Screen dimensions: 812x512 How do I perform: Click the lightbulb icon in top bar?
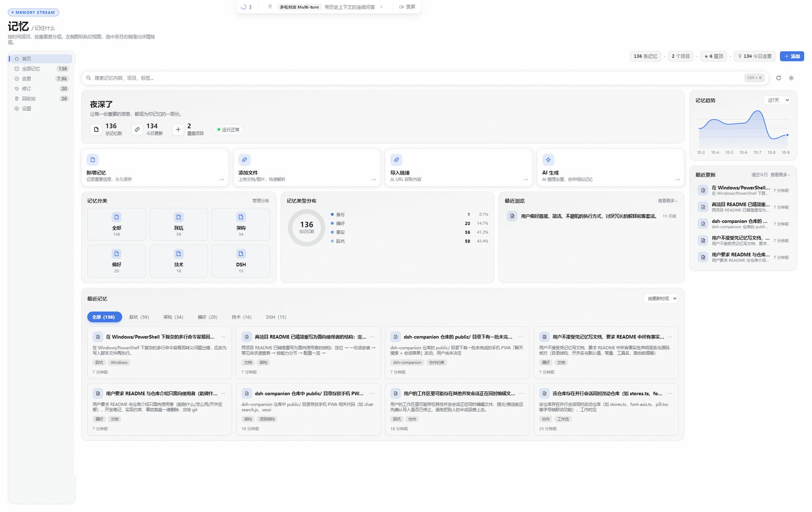pyautogui.click(x=270, y=7)
